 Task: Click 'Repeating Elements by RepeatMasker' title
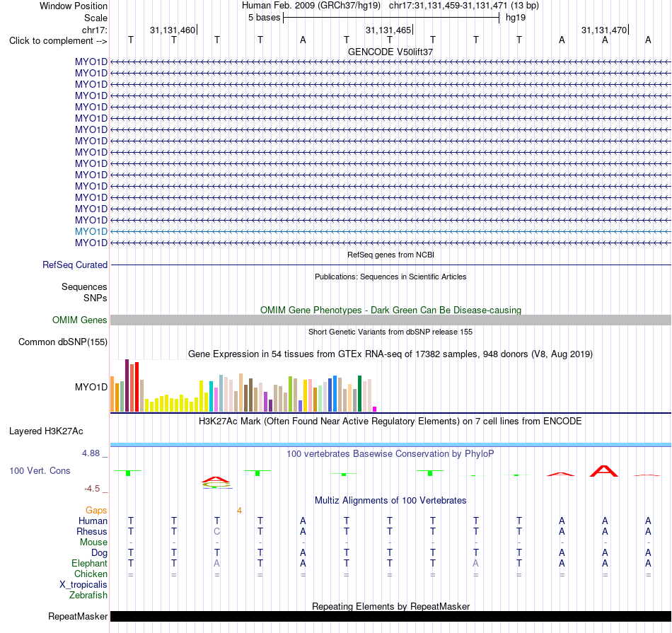[x=390, y=606]
